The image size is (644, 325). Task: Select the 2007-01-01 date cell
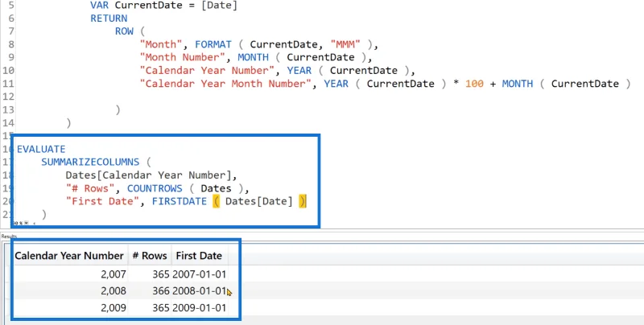pyautogui.click(x=200, y=274)
